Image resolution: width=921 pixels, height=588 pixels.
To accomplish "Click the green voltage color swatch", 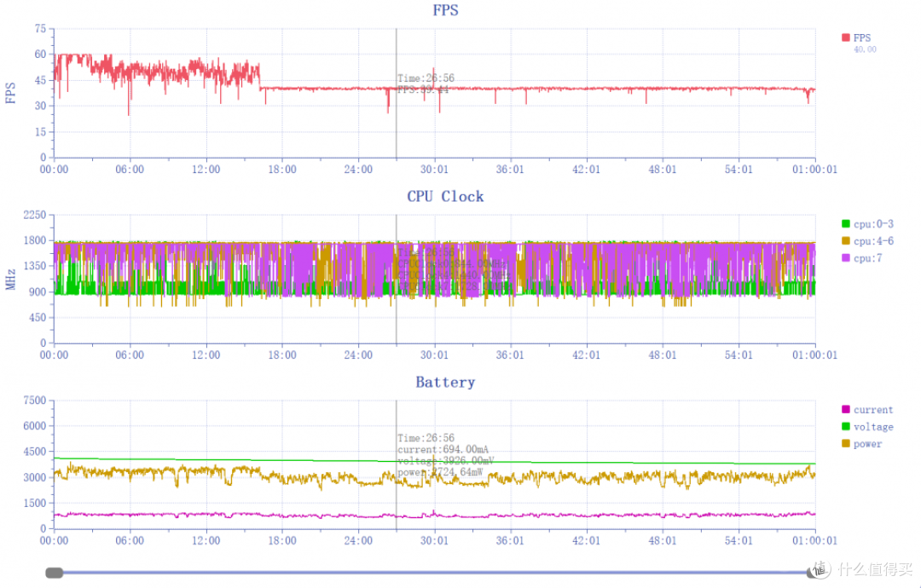I will point(846,426).
